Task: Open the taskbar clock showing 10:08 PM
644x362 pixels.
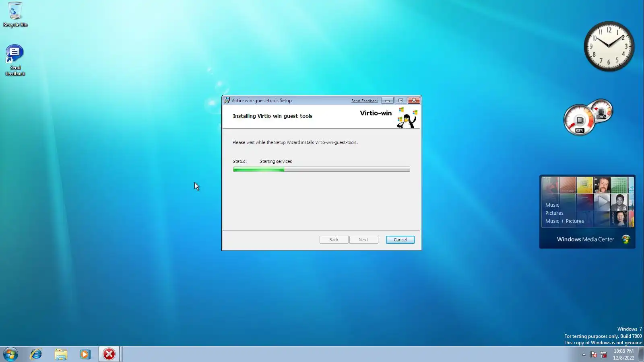Action: pyautogui.click(x=623, y=354)
